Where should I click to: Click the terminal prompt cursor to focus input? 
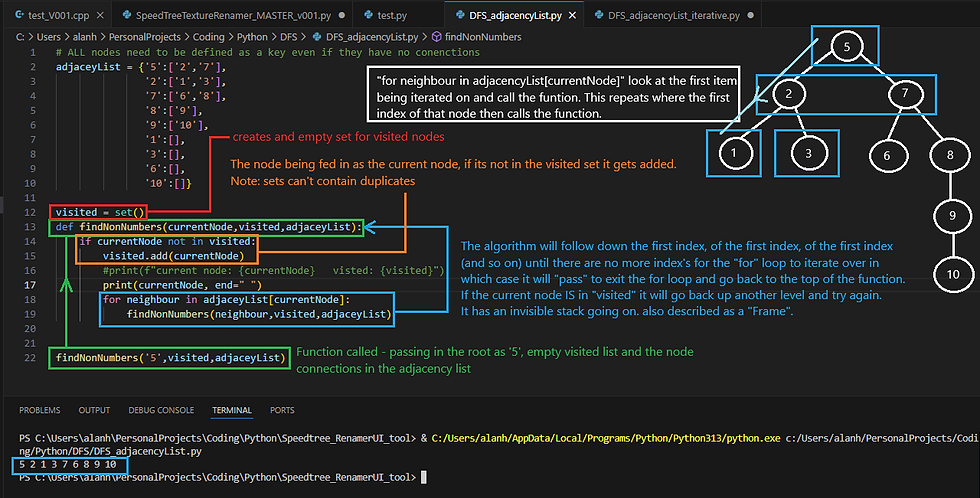(x=423, y=477)
